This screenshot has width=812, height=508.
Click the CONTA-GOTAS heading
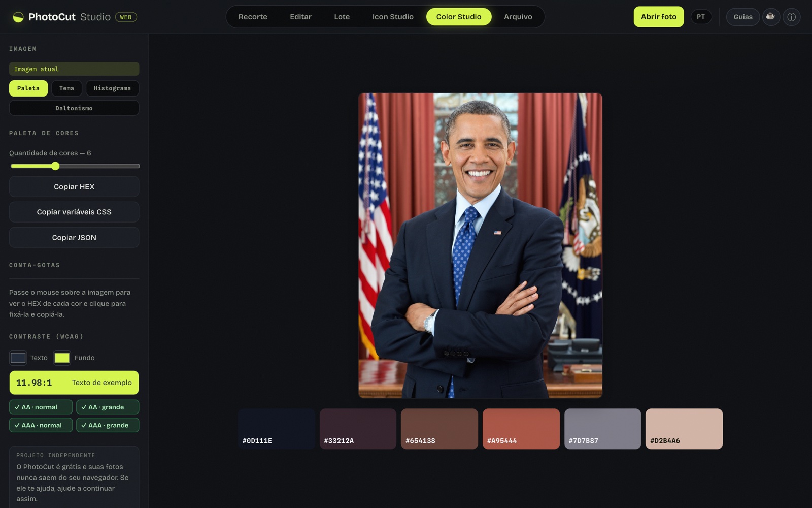35,265
